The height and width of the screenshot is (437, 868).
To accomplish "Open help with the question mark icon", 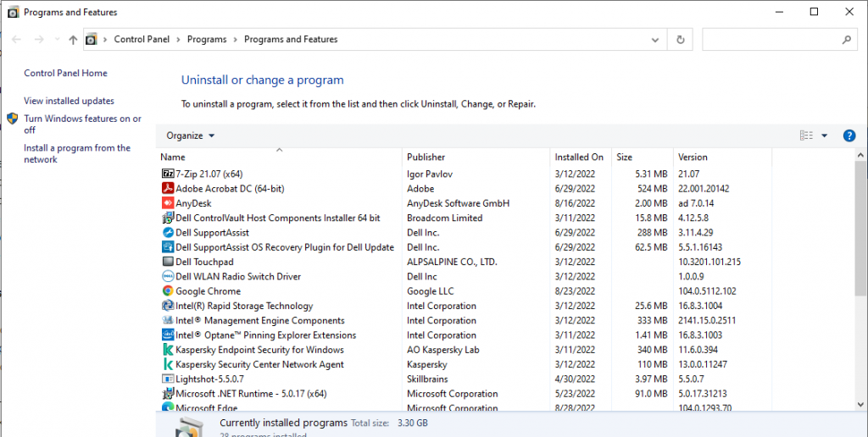I will tap(849, 136).
